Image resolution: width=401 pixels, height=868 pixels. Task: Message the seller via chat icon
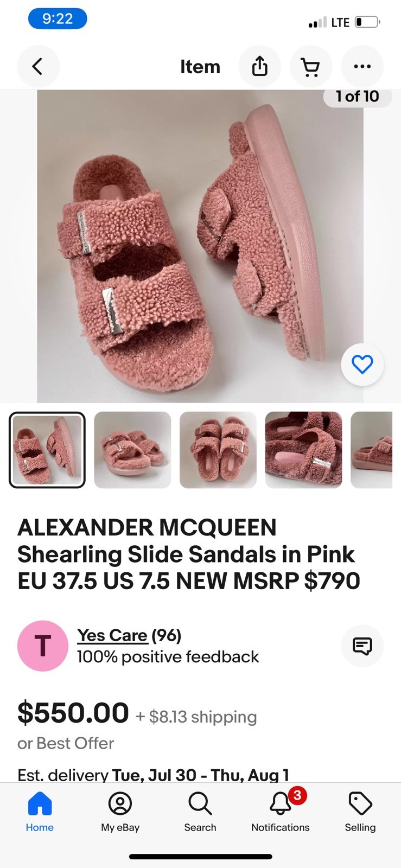click(362, 646)
